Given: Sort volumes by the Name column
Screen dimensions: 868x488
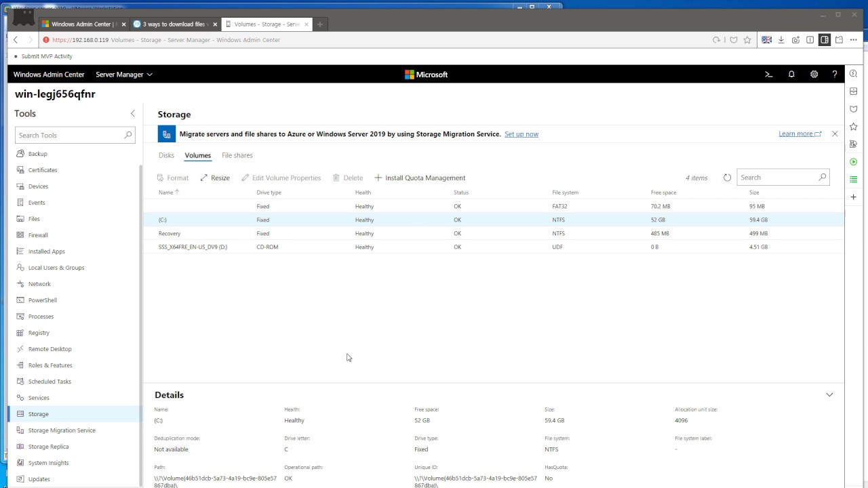Looking at the screenshot, I should pyautogui.click(x=169, y=192).
